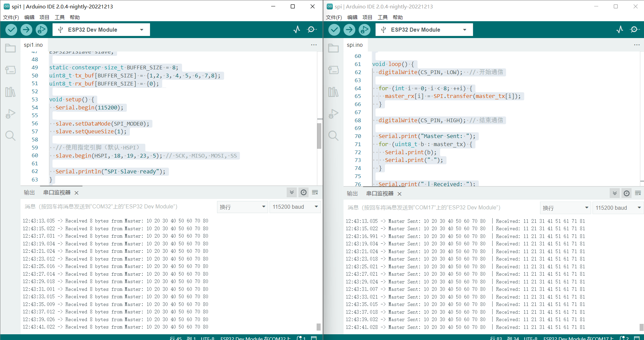Open Debug panel in spi sidebar
The image size is (644, 340).
point(333,114)
